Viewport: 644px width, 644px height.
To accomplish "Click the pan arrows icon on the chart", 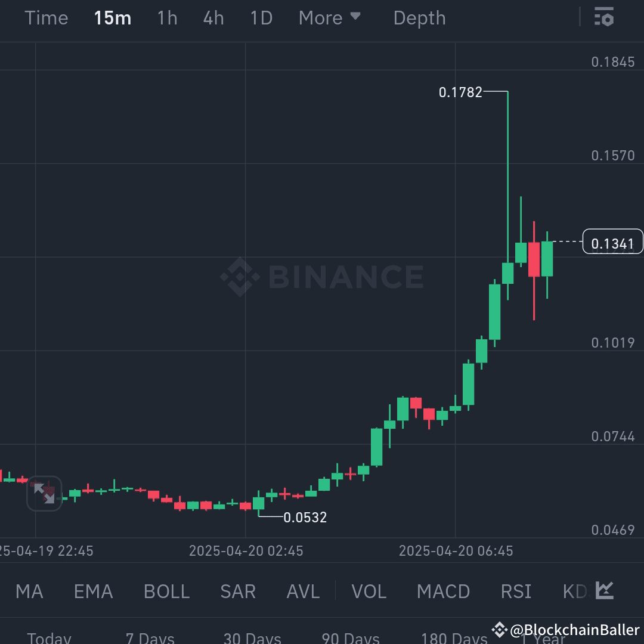I will point(45,494).
